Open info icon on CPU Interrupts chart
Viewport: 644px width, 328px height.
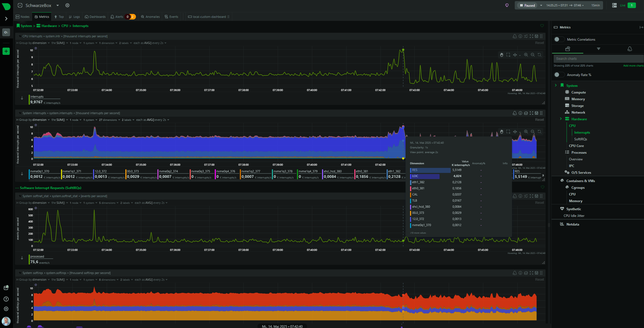pyautogui.click(x=520, y=36)
